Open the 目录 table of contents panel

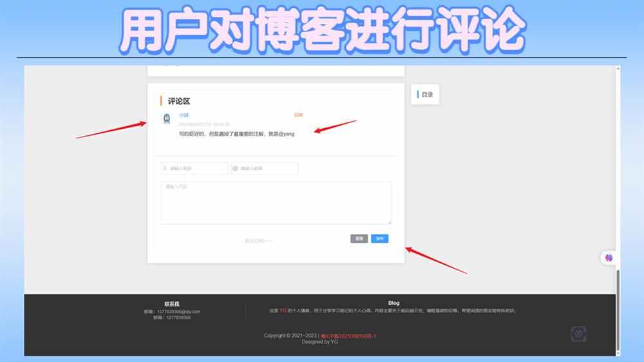coord(425,95)
